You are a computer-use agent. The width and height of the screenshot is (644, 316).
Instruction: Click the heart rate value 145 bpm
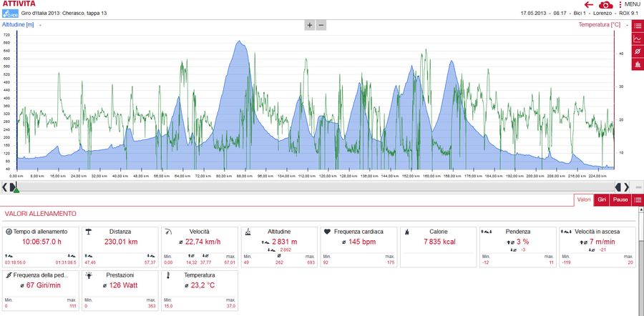[362, 242]
